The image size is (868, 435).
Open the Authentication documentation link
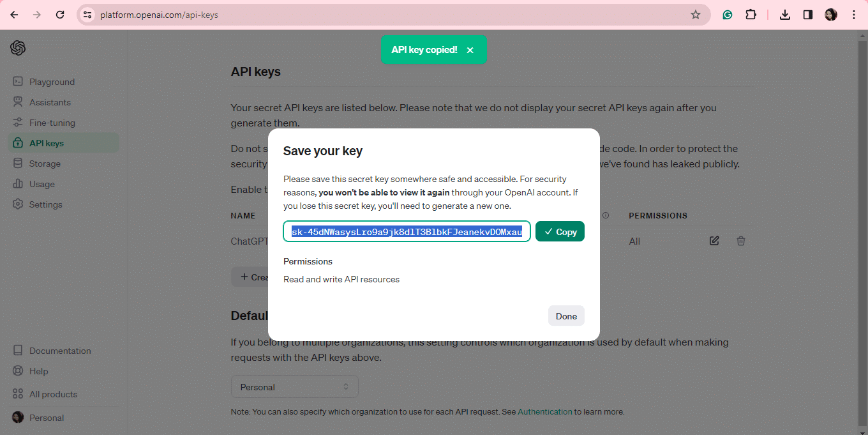click(x=545, y=411)
